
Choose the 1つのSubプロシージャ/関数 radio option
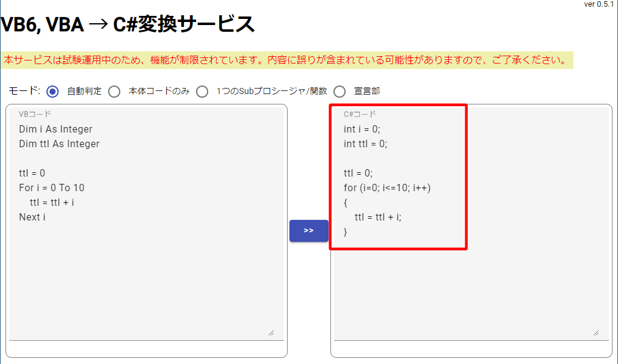[202, 92]
